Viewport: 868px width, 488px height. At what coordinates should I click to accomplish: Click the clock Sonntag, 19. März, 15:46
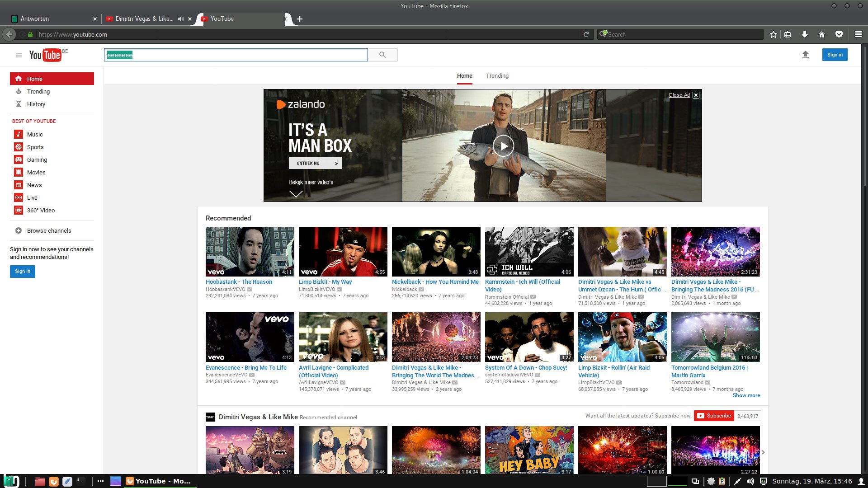coord(812,481)
